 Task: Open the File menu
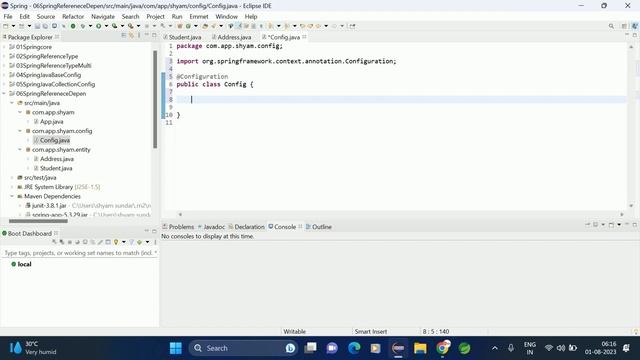8,16
